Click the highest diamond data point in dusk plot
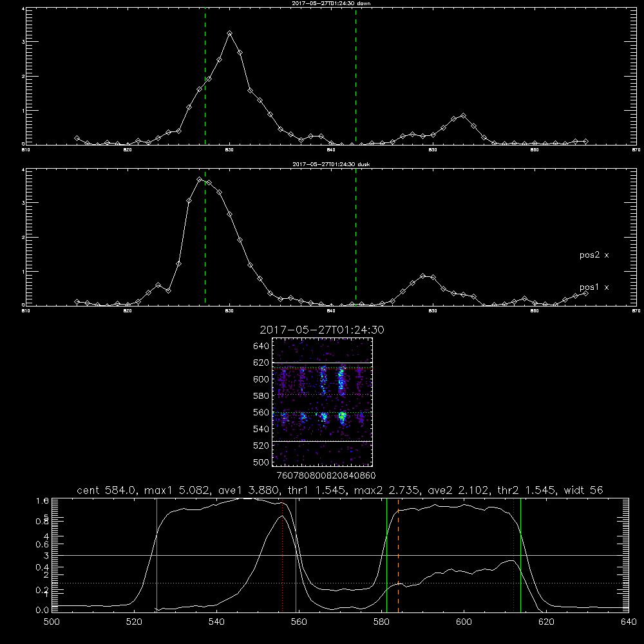The image size is (644, 644). (x=199, y=180)
